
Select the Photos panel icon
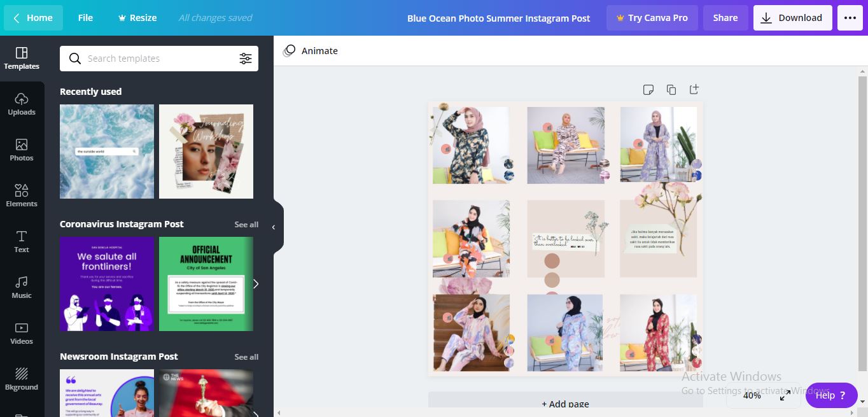(22, 151)
